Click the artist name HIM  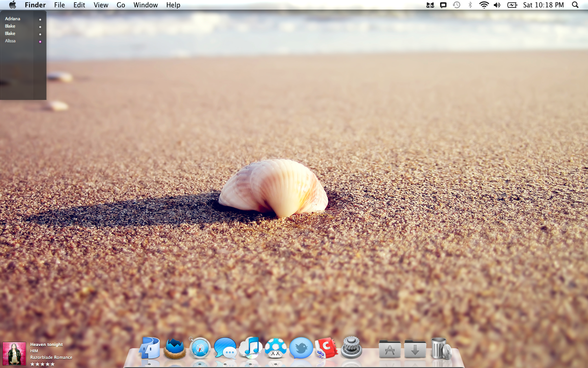tap(34, 351)
